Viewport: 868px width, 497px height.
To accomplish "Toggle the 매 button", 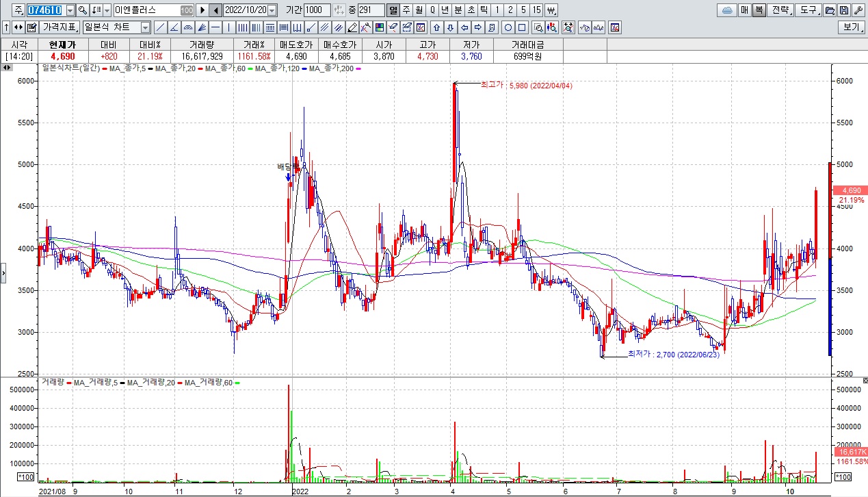I will click(x=744, y=10).
